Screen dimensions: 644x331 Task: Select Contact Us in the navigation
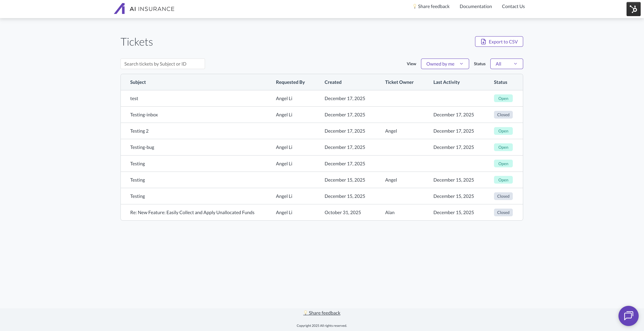pyautogui.click(x=513, y=6)
